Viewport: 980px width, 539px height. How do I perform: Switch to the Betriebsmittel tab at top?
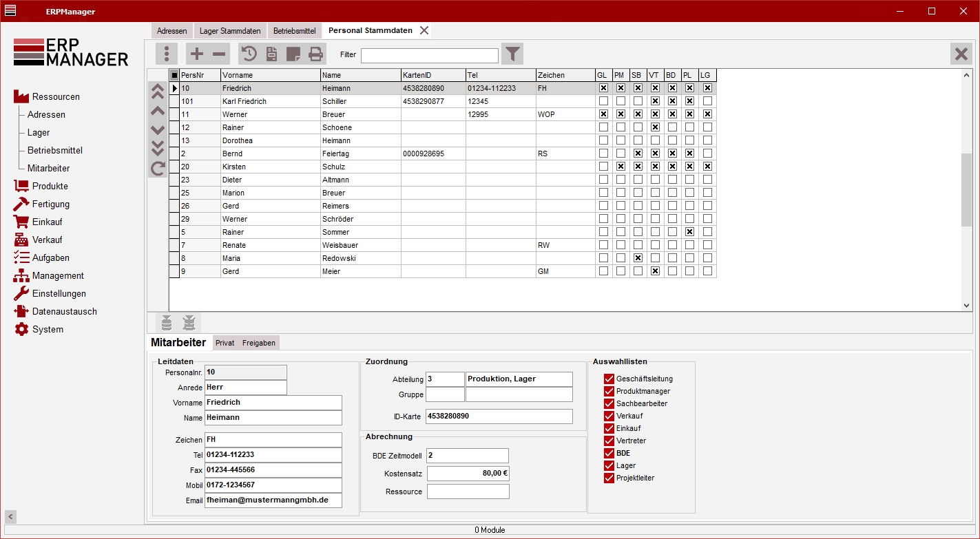pos(295,31)
